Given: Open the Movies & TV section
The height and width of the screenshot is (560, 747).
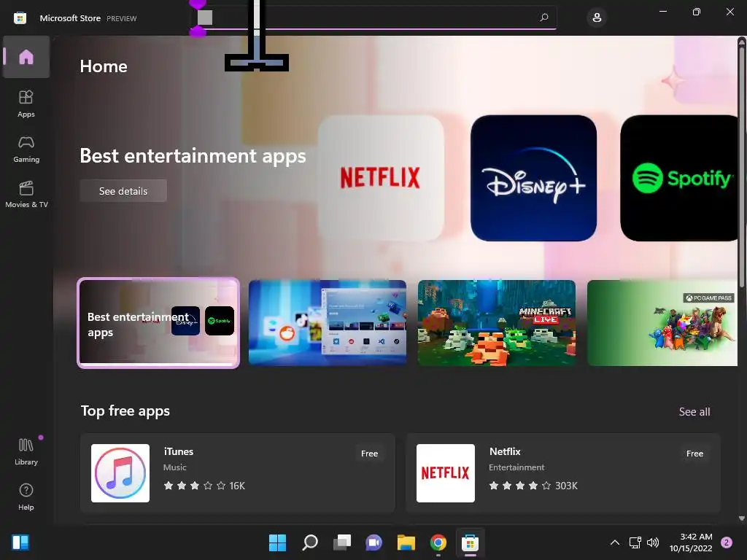Looking at the screenshot, I should click(26, 194).
